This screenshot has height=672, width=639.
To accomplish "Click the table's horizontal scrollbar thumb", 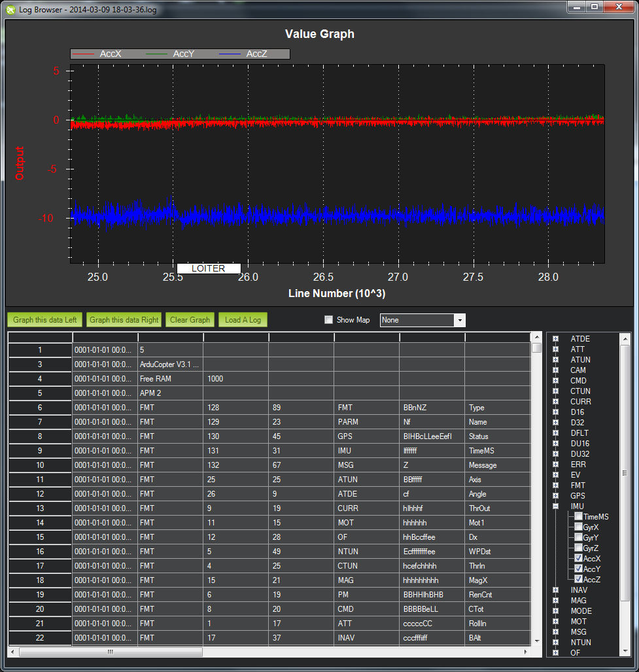I will pos(110,652).
